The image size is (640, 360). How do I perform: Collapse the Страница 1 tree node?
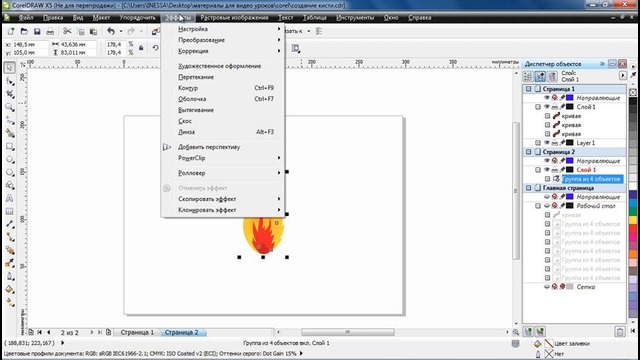point(529,89)
